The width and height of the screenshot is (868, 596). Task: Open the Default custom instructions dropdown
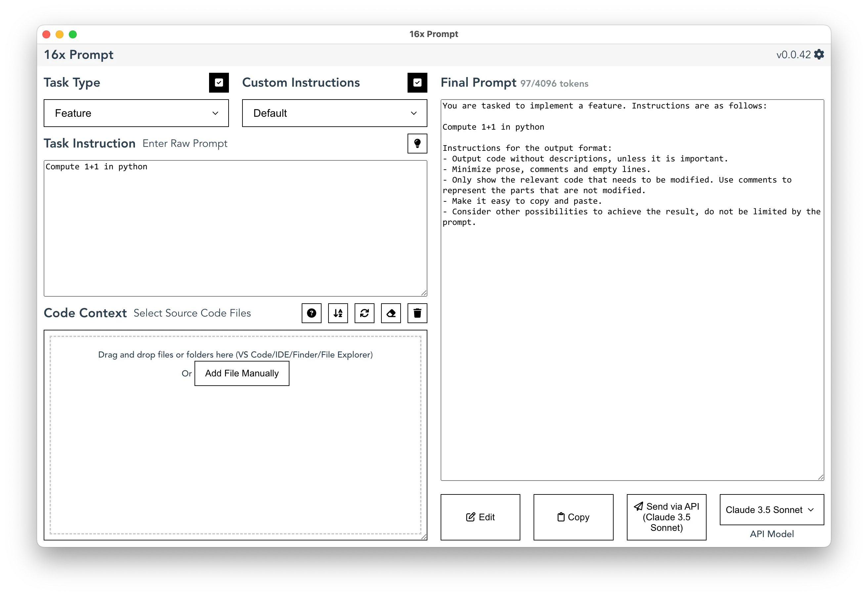pyautogui.click(x=335, y=113)
